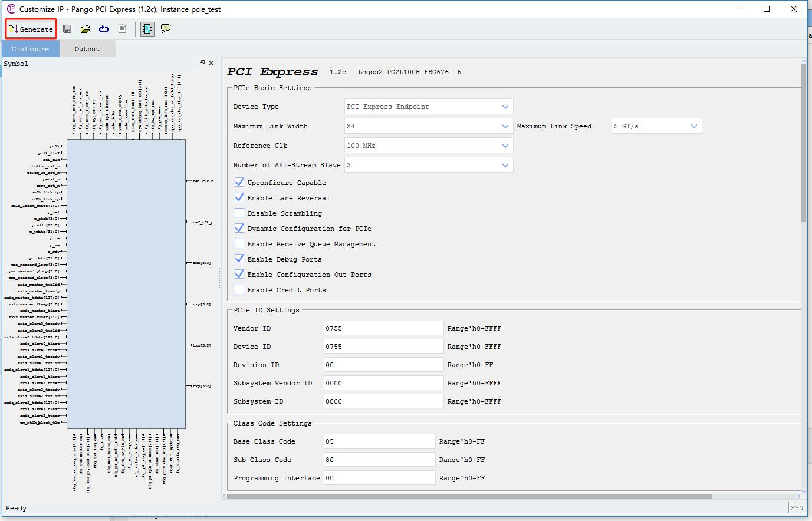This screenshot has width=812, height=521.
Task: Open Number of AXI-Stream Slave dropdown
Action: click(429, 165)
